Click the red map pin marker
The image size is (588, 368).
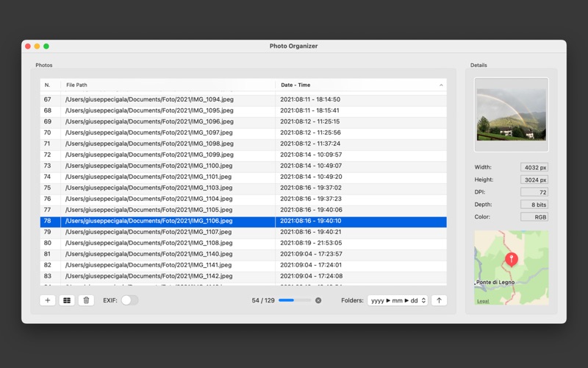click(512, 258)
